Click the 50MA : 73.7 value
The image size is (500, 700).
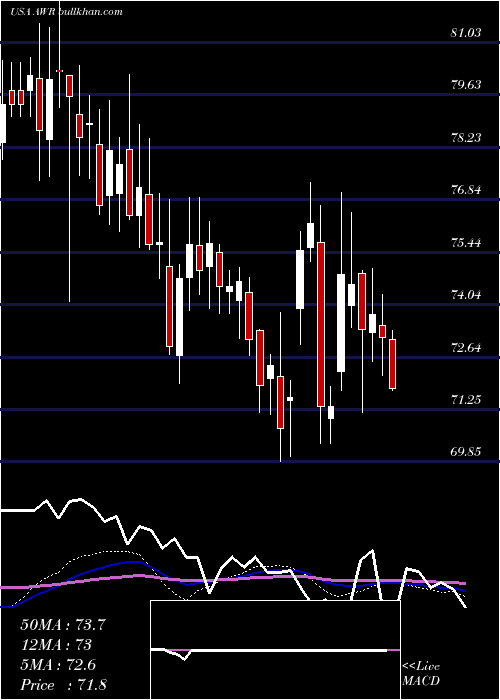pos(63,625)
